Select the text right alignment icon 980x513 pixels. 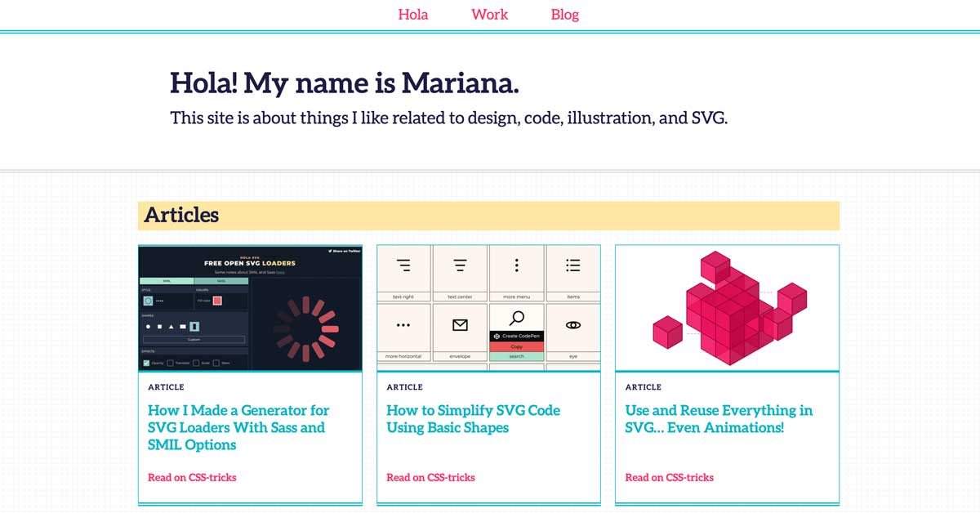pos(403,265)
